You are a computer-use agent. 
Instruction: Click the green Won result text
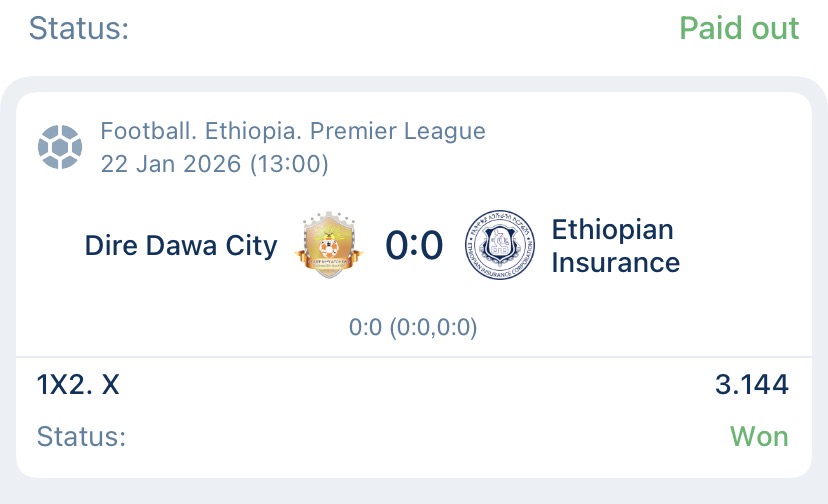[x=759, y=436]
